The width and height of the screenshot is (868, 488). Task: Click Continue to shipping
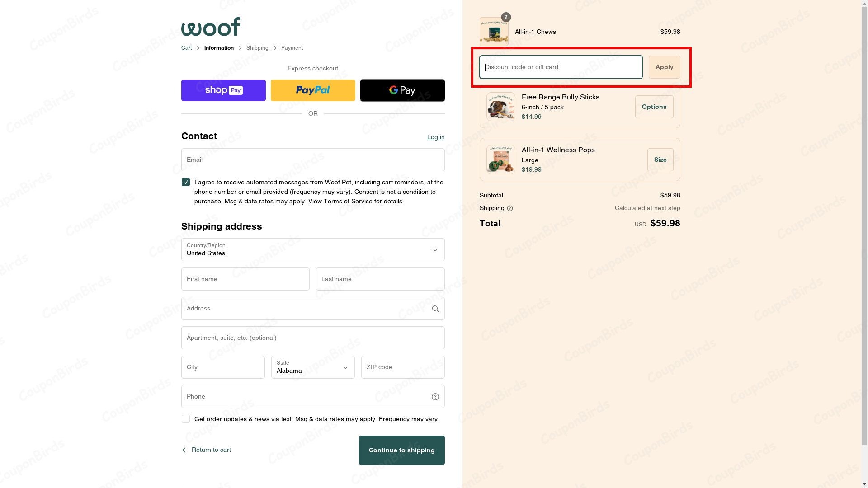point(401,450)
